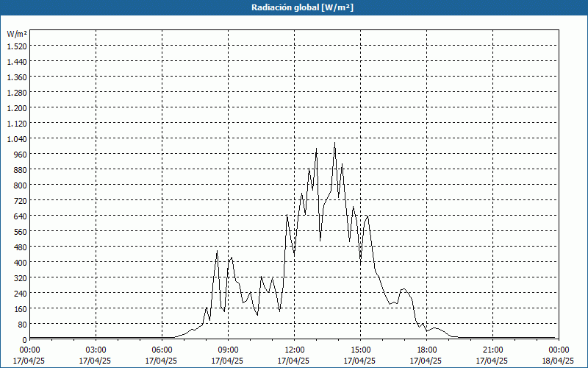588x368 pixels.
Task: Select the 1.520 y-axis value label
Action: 17,46
